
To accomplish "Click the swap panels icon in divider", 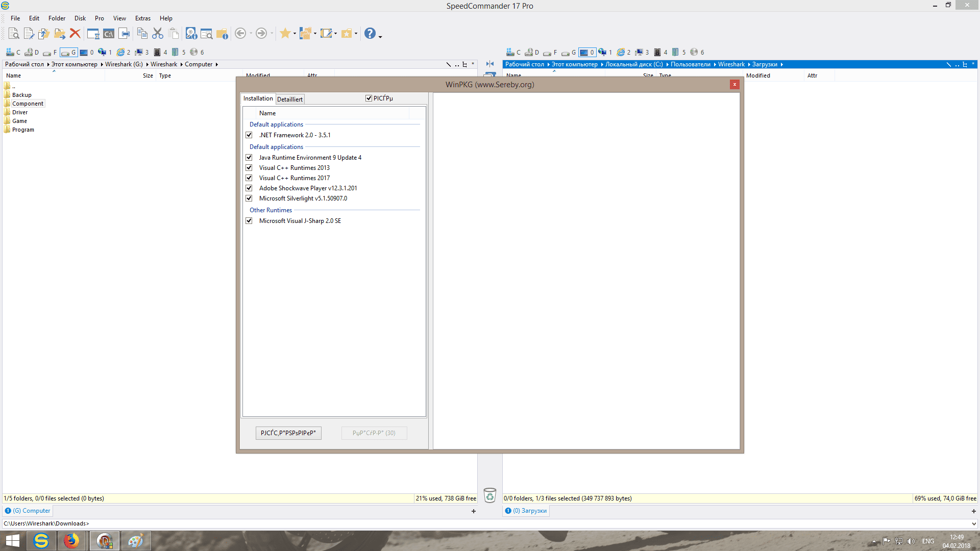I will pyautogui.click(x=490, y=64).
